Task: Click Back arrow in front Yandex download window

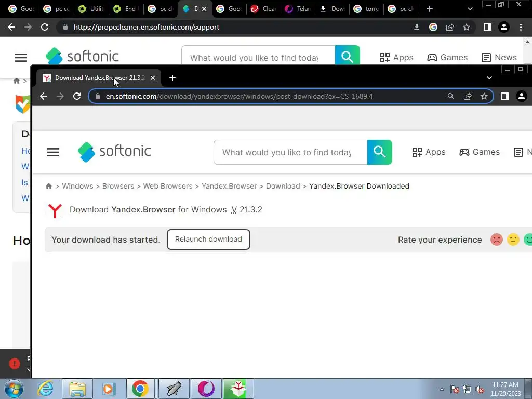Action: [x=44, y=96]
